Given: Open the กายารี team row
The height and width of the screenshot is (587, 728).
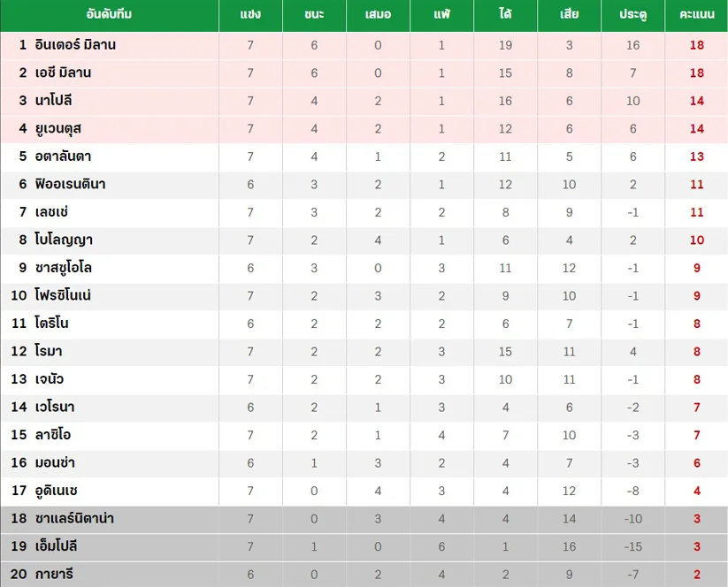Looking at the screenshot, I should tap(364, 575).
